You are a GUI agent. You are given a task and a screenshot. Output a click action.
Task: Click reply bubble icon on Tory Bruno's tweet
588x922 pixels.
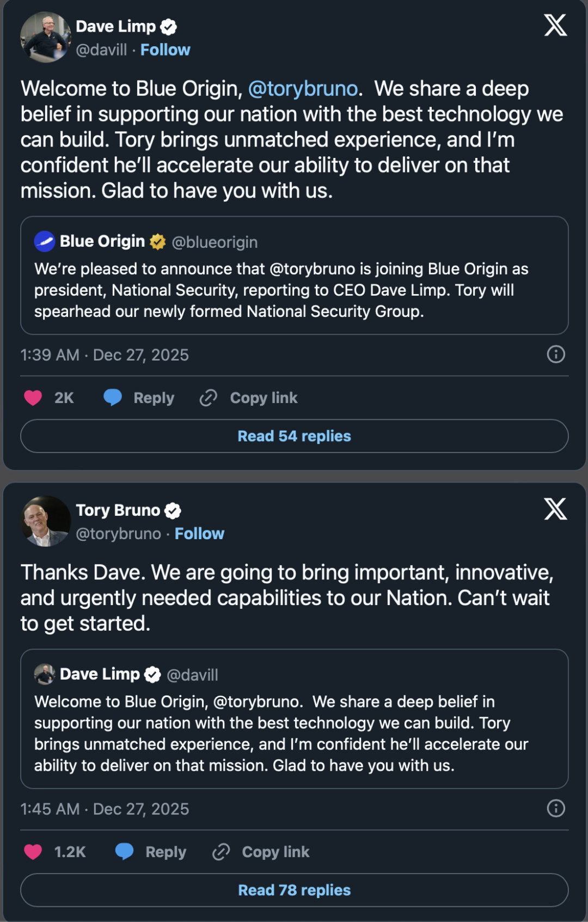pos(125,851)
